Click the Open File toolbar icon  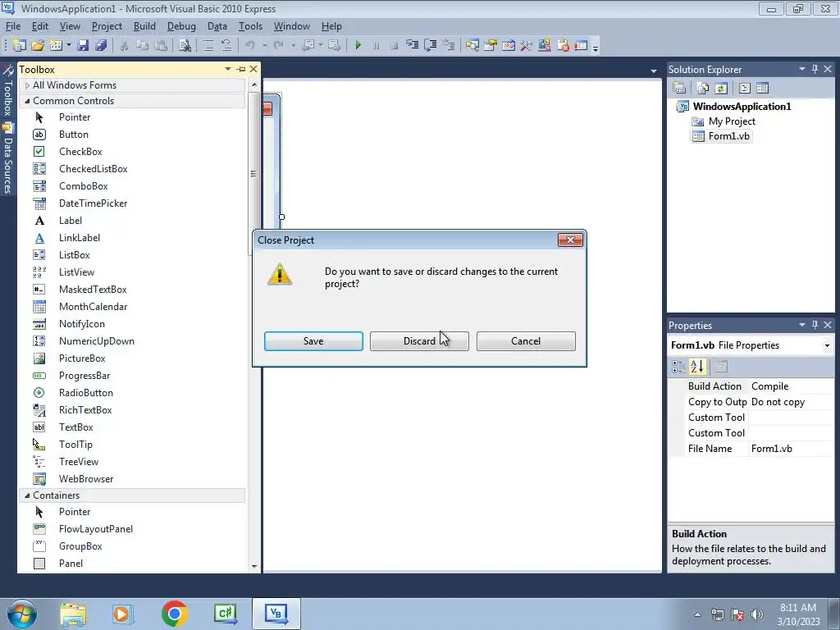38,46
